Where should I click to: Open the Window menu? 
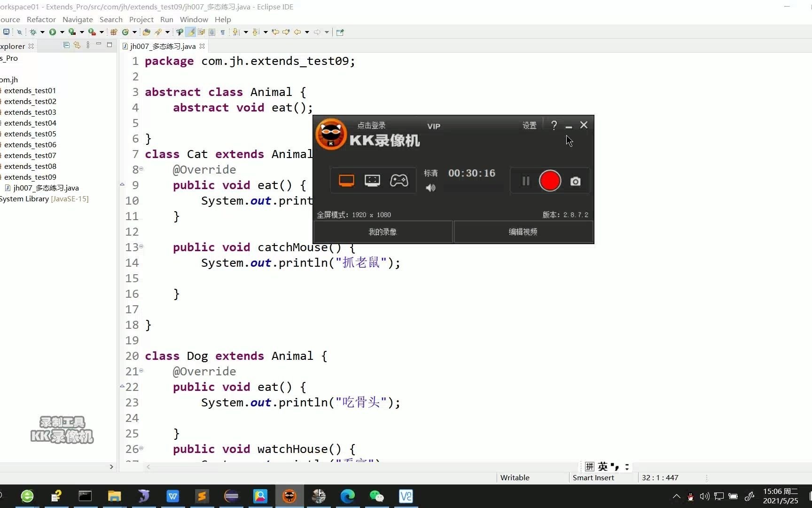tap(194, 19)
